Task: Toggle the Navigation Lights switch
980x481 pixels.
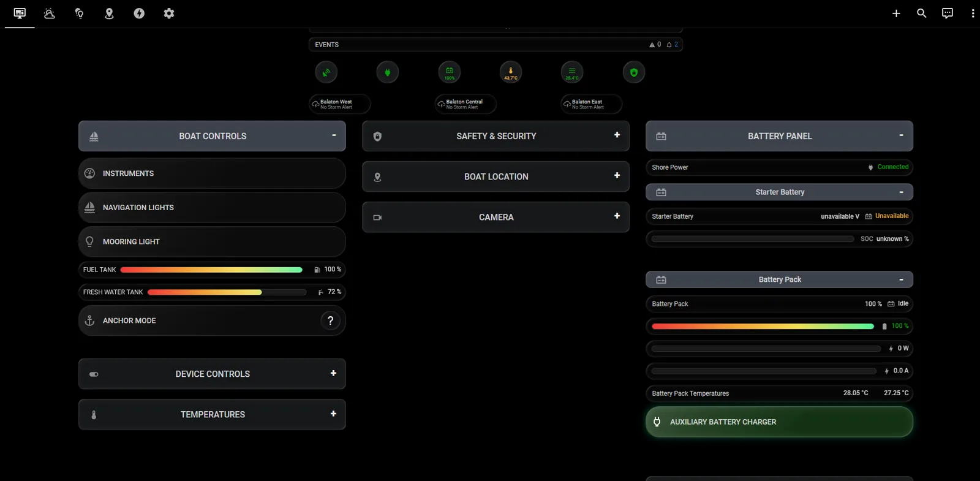Action: [x=212, y=208]
